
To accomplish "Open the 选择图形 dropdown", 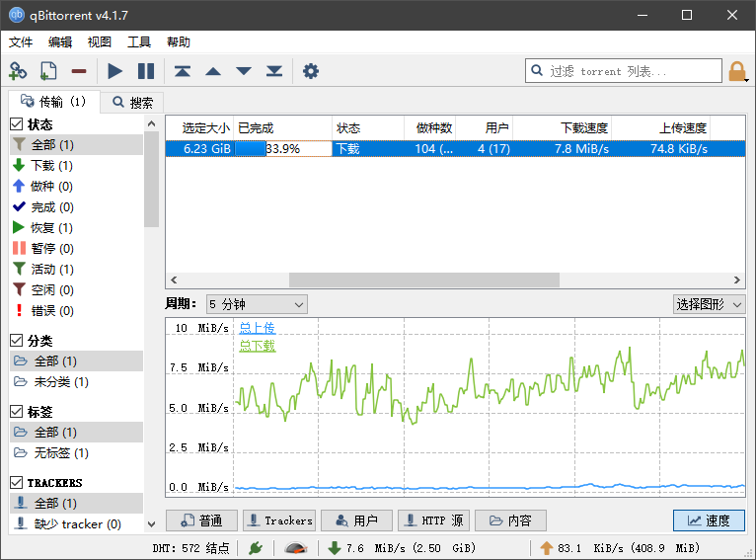I will point(709,304).
